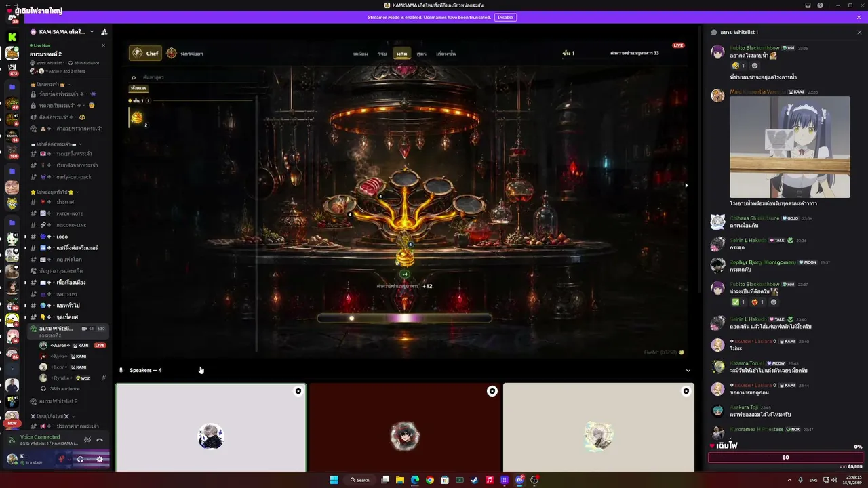The image size is (868, 488).
Task: Launch Google Chrome from the taskbar
Action: (x=430, y=480)
